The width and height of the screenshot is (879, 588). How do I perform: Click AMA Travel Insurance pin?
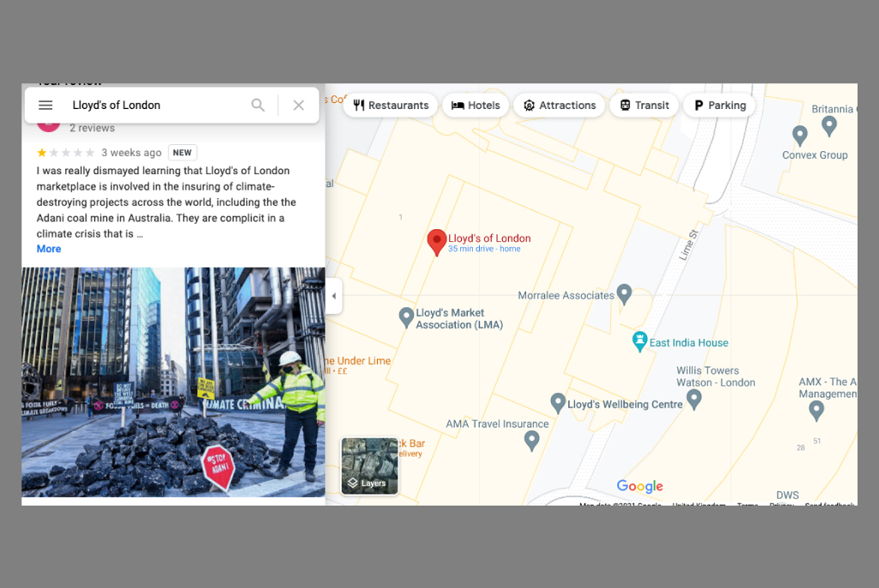531,440
